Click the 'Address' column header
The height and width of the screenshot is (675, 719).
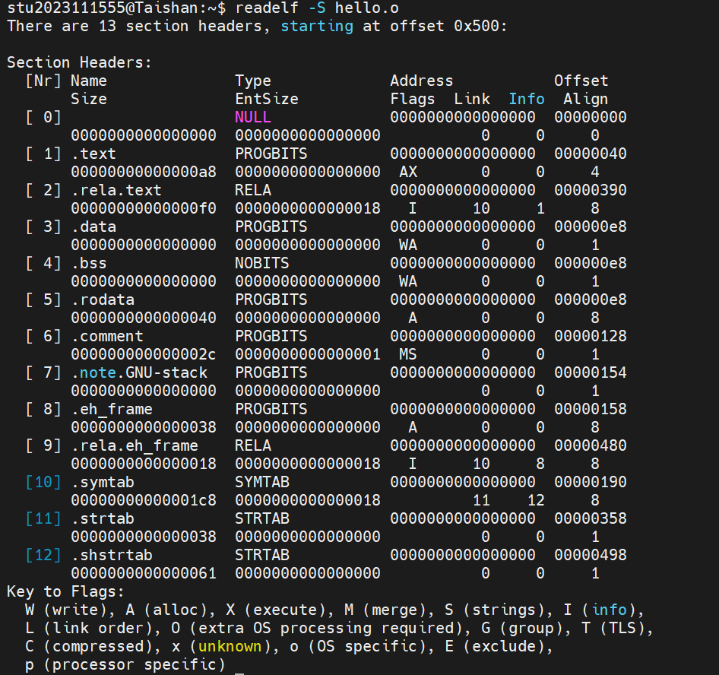421,81
